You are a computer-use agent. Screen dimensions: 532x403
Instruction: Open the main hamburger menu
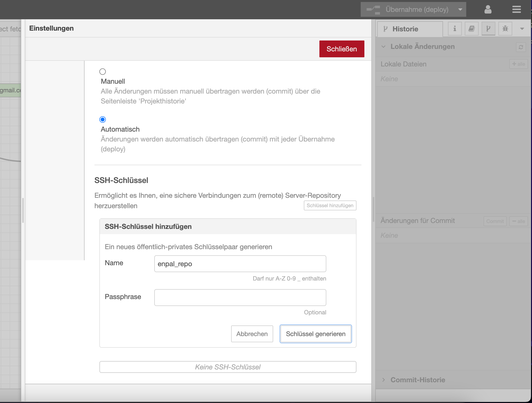coord(516,9)
